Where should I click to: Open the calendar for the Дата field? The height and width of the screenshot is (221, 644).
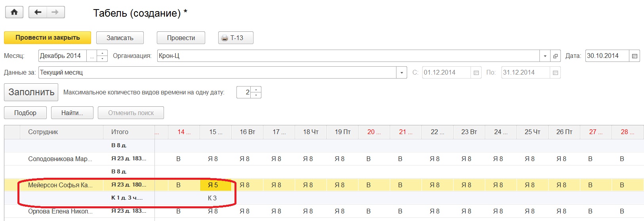point(634,56)
